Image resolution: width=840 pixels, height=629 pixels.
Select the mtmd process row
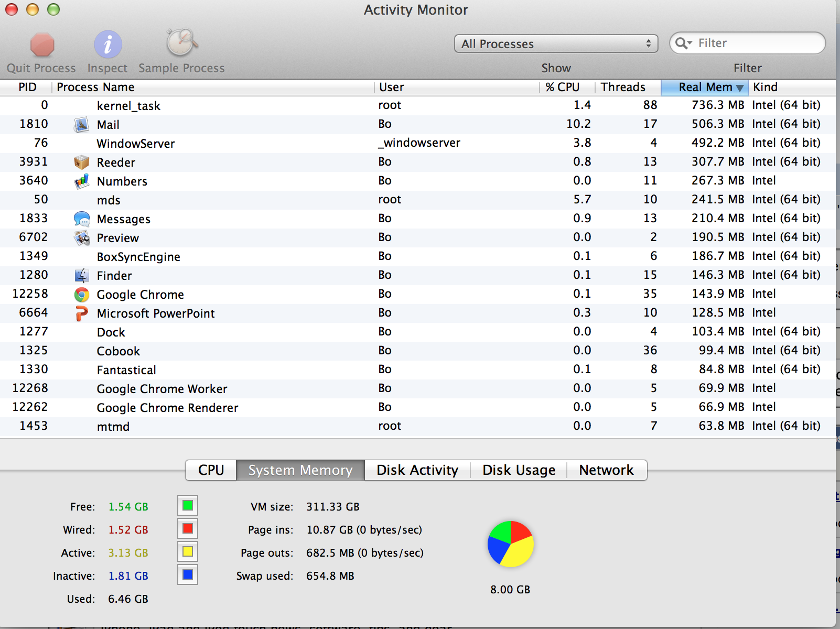point(418,426)
